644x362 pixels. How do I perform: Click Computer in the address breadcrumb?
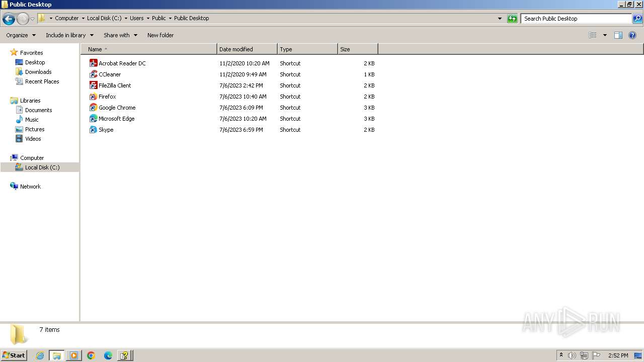coord(67,18)
